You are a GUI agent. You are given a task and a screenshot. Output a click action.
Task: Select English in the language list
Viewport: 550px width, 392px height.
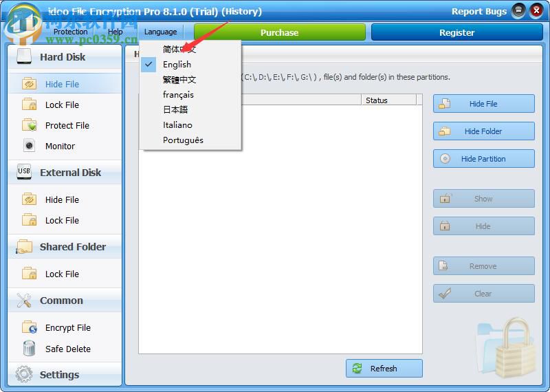190,65
